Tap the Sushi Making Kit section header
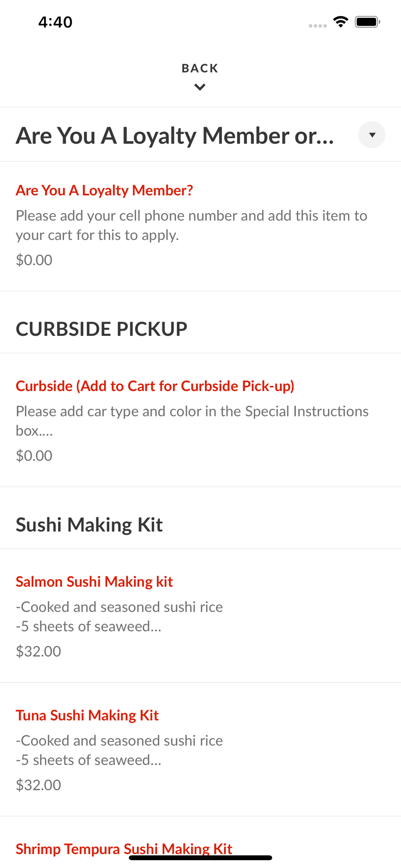This screenshot has height=868, width=401. click(89, 525)
